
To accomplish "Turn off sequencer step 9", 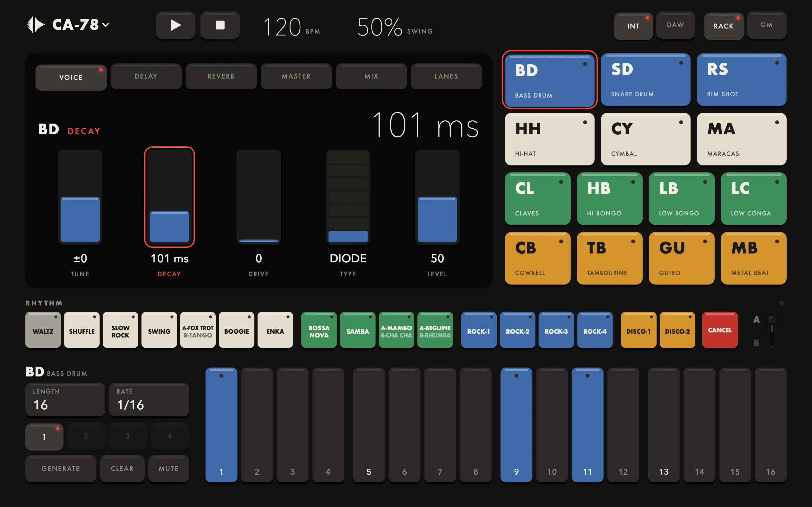I will tap(516, 425).
